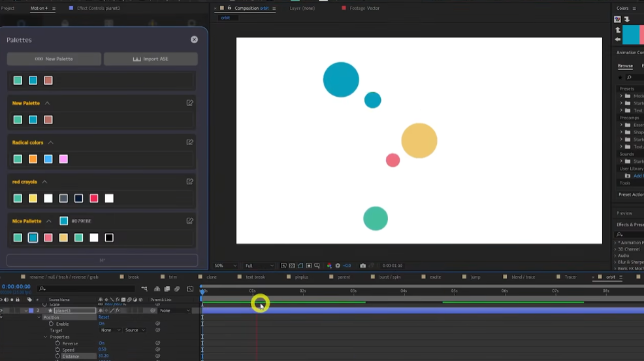Open grid and guide options icon
Viewport: 644px width, 361px height.
[x=317, y=266]
